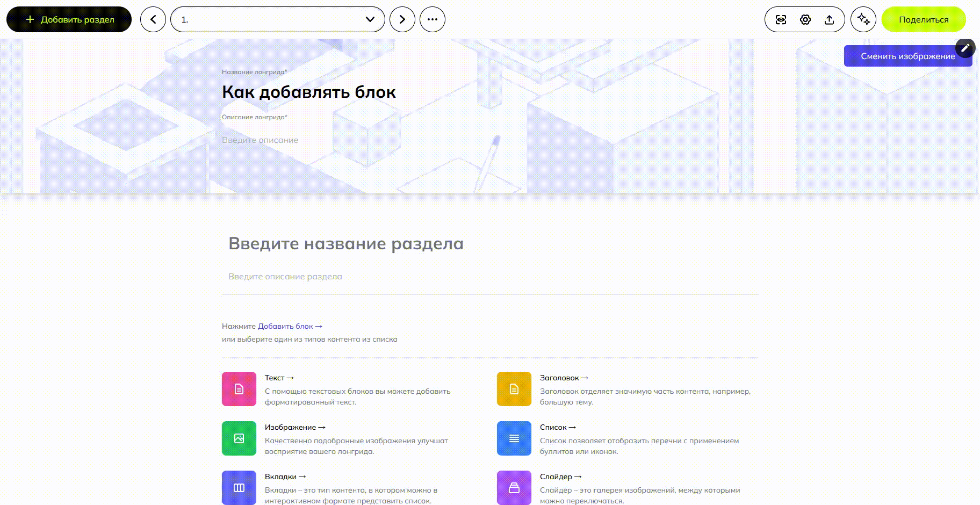Click the Слайдер → link
980x505 pixels.
coord(561,477)
